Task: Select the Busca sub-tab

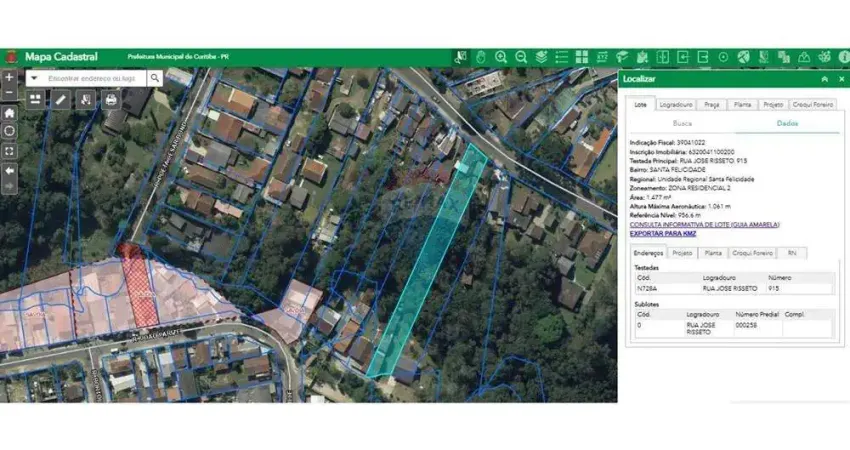Action: click(682, 123)
